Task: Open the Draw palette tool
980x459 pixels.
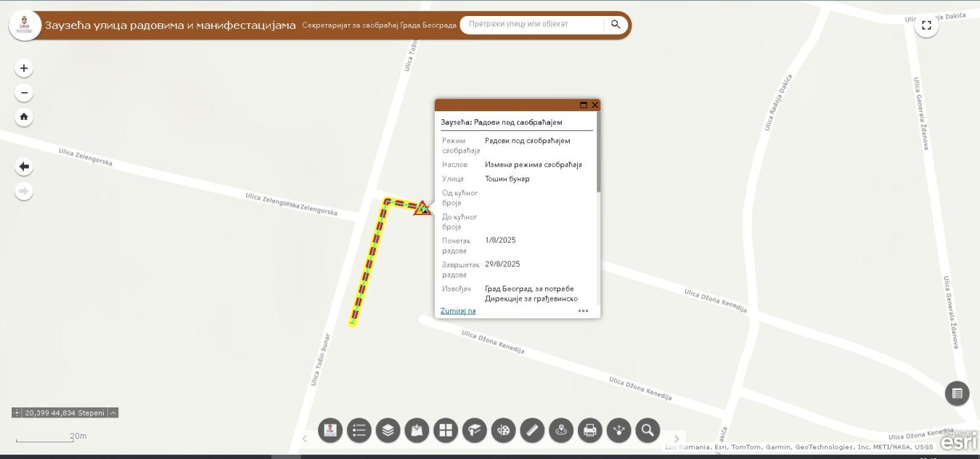Action: (503, 430)
